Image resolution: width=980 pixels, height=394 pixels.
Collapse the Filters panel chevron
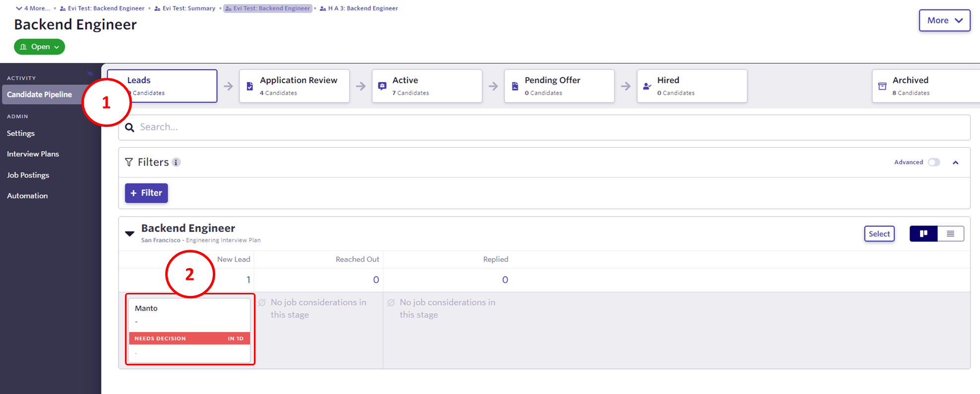pos(955,163)
